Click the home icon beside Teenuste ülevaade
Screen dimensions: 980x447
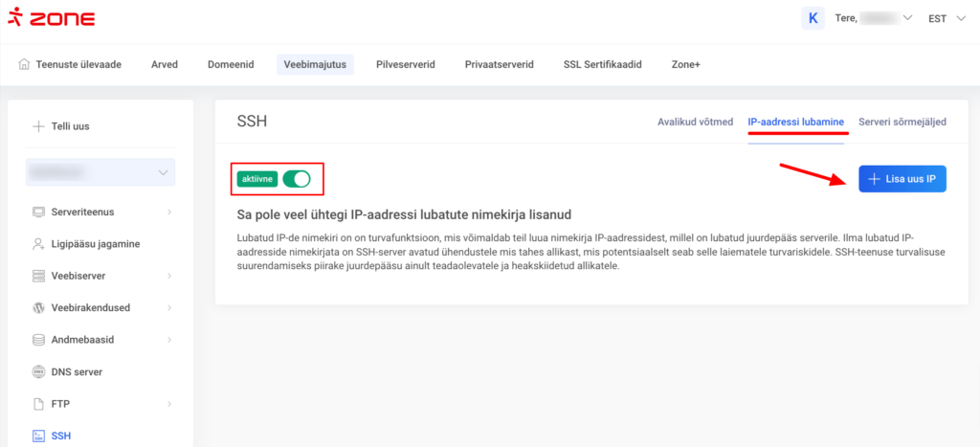click(x=24, y=64)
